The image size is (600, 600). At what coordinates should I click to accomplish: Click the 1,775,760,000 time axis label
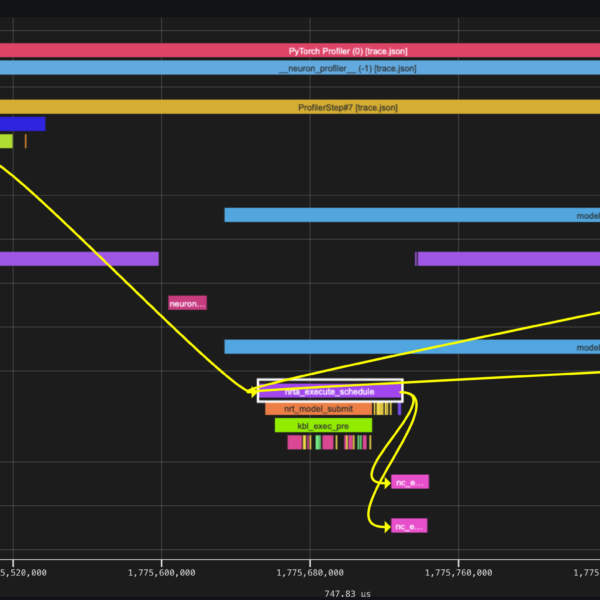click(x=458, y=573)
